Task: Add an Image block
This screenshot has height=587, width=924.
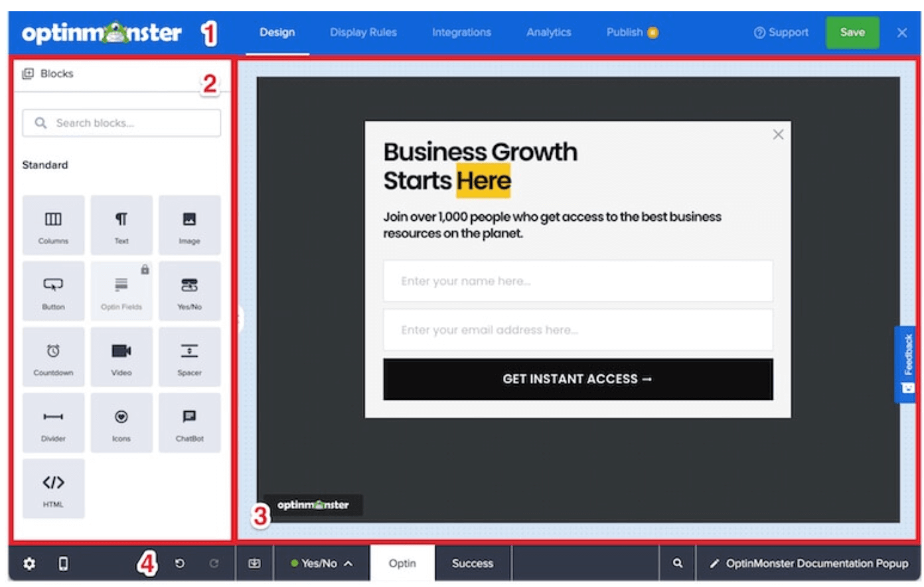Action: pyautogui.click(x=189, y=226)
